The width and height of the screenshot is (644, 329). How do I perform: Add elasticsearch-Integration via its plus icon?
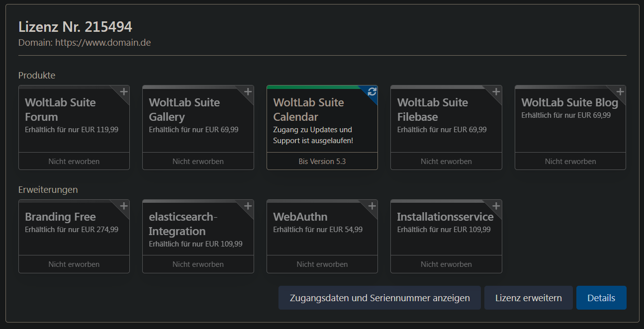(248, 206)
